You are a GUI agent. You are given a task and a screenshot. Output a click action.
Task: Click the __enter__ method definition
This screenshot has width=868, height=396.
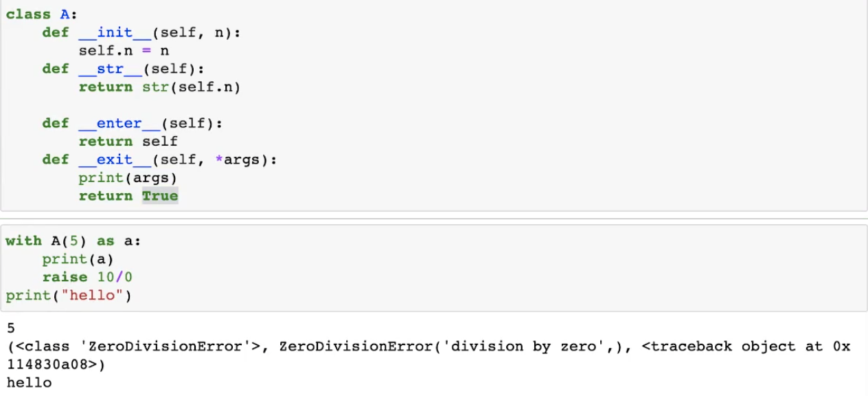click(x=133, y=123)
